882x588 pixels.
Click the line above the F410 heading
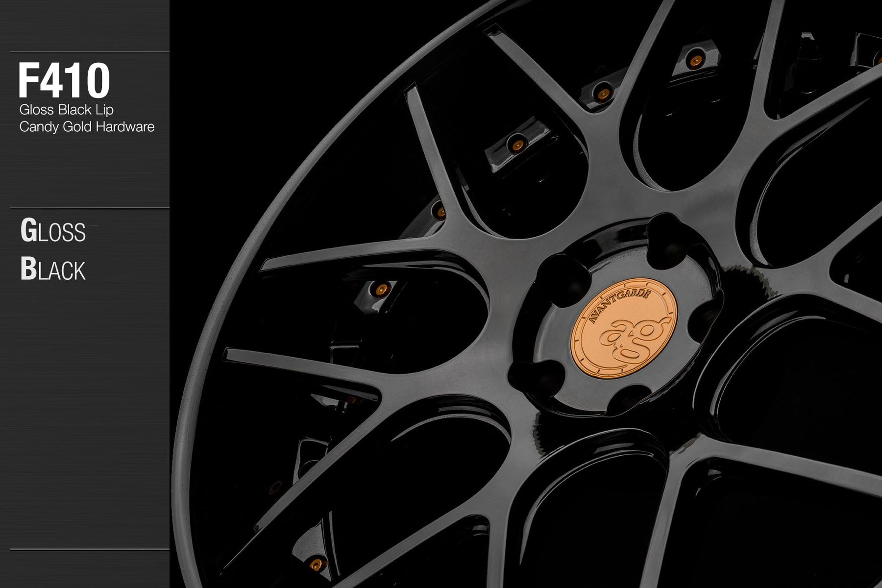click(x=89, y=52)
